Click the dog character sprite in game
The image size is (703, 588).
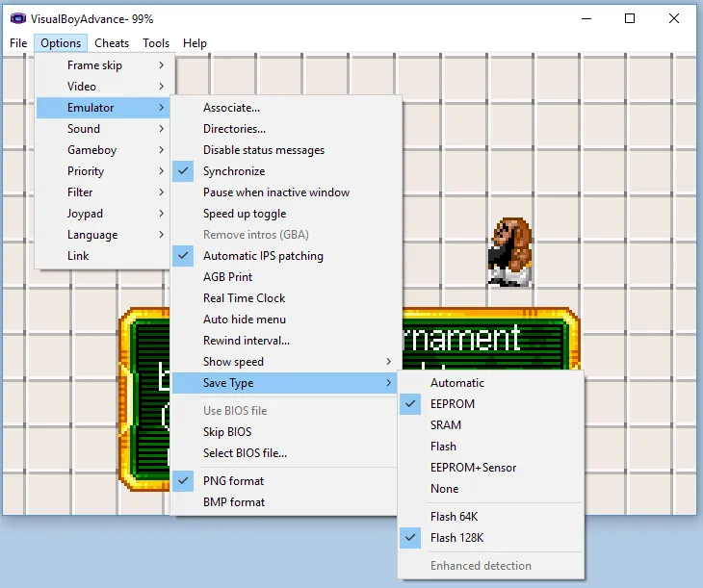click(510, 252)
